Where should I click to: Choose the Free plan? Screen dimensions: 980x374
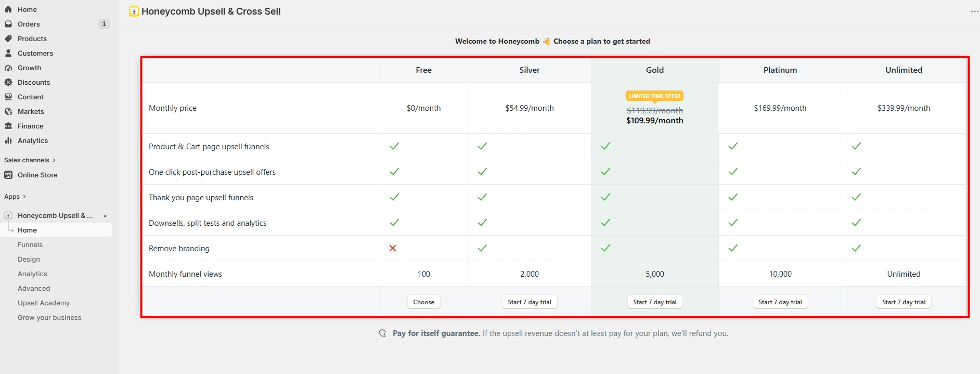click(x=423, y=302)
